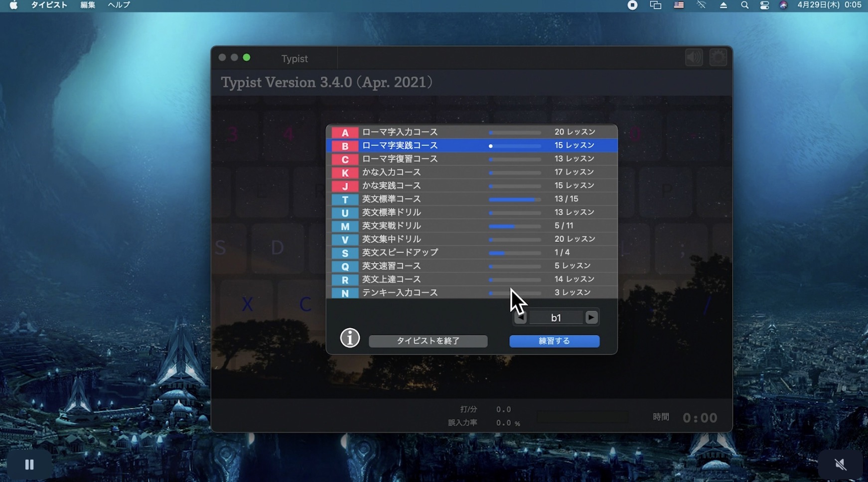
Task: Select the ローマ字復習コース row text
Action: tap(400, 159)
